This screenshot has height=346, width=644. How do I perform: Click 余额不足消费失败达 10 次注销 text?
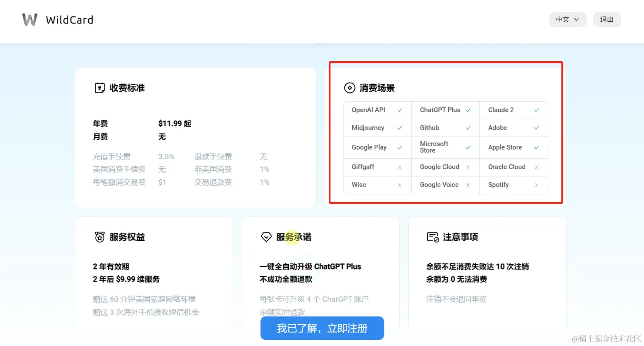pyautogui.click(x=477, y=267)
